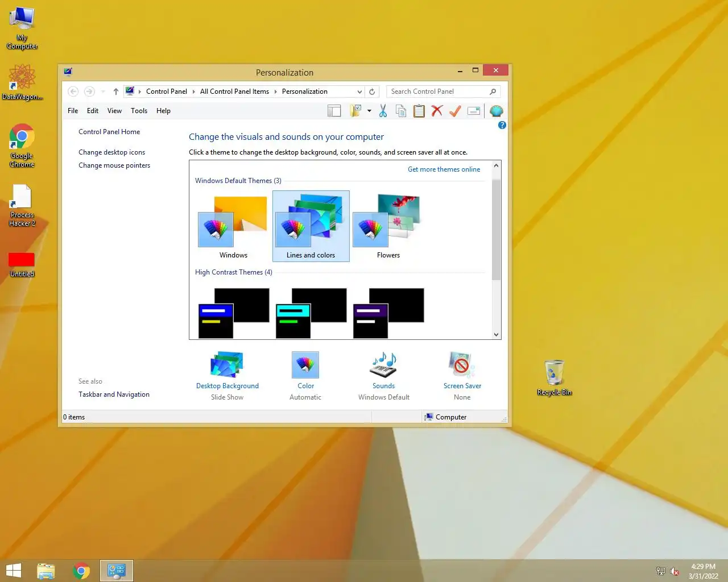Click the Copy toolbar icon

(401, 111)
